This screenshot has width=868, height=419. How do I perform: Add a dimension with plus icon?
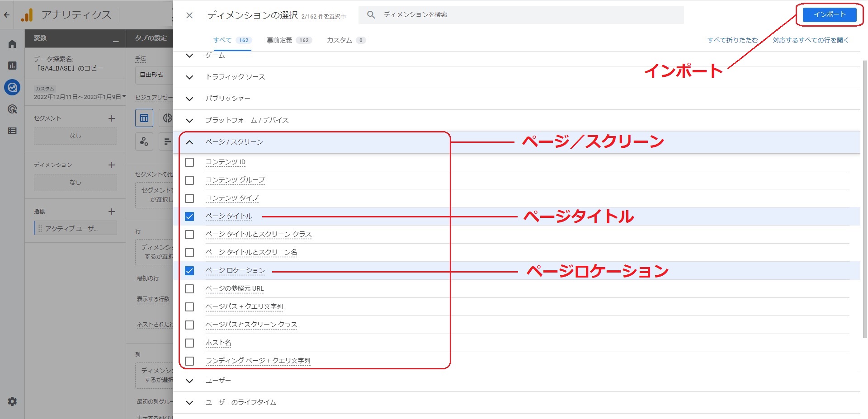pyautogui.click(x=112, y=165)
